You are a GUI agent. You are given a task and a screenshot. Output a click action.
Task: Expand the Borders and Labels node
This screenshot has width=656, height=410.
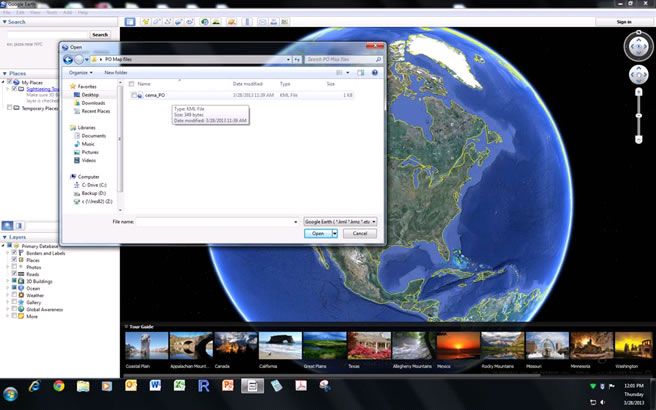point(8,253)
